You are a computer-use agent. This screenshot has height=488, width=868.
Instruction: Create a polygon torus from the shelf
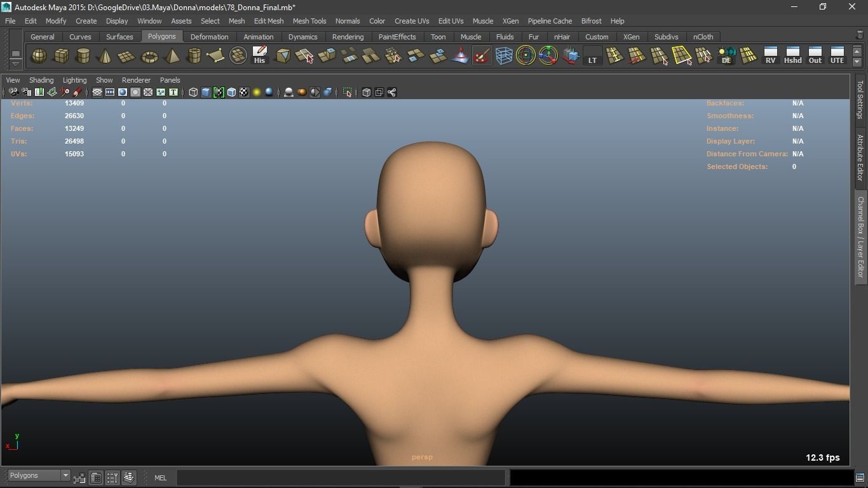[x=149, y=56]
